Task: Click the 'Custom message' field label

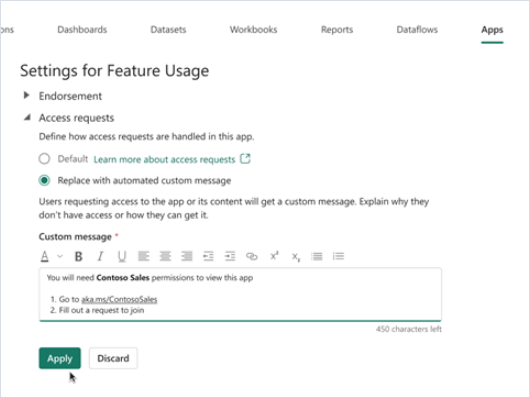Action: click(75, 237)
